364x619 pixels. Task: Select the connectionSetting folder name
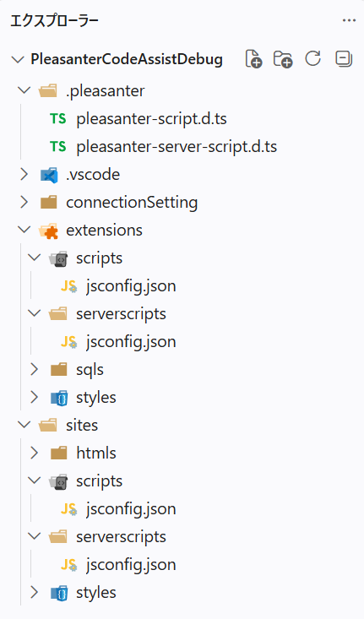(132, 203)
